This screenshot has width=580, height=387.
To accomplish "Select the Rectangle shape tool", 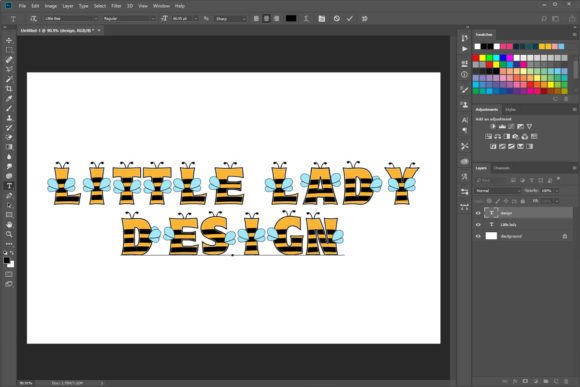I will [9, 215].
